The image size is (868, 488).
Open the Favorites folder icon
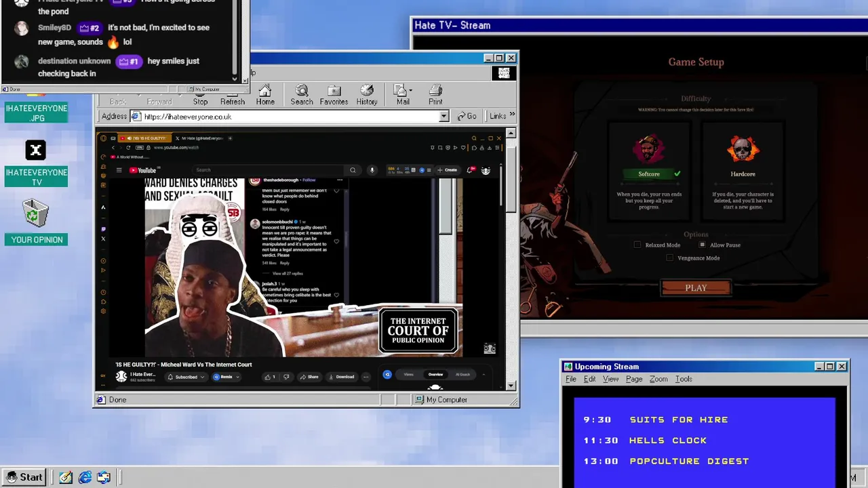(x=334, y=94)
